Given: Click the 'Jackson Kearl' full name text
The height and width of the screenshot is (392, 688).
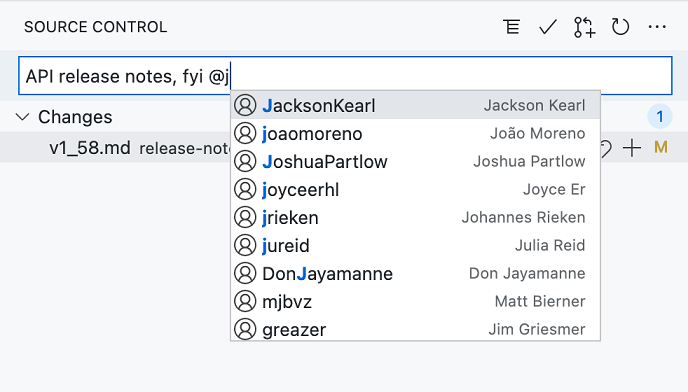Looking at the screenshot, I should (534, 105).
